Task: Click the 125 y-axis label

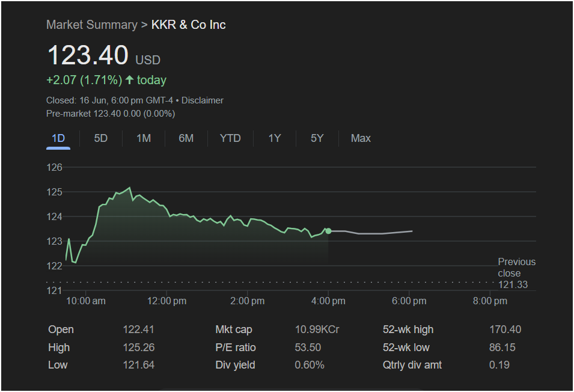Action: (55, 192)
